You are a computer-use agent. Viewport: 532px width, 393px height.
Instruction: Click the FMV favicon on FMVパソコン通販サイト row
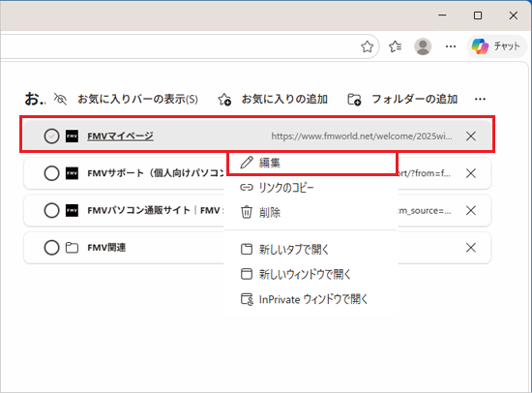click(x=72, y=211)
